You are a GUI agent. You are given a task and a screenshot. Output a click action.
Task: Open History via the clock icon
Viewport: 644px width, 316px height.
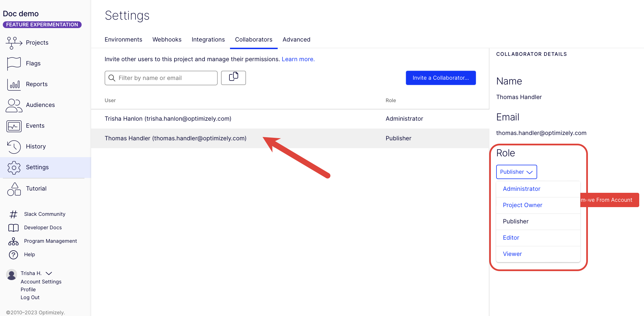tap(13, 146)
